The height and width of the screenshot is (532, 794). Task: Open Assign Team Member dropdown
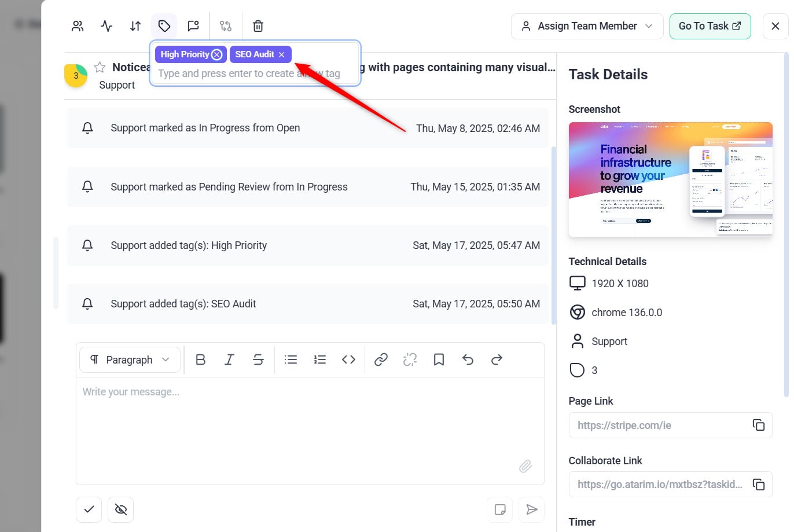(587, 26)
